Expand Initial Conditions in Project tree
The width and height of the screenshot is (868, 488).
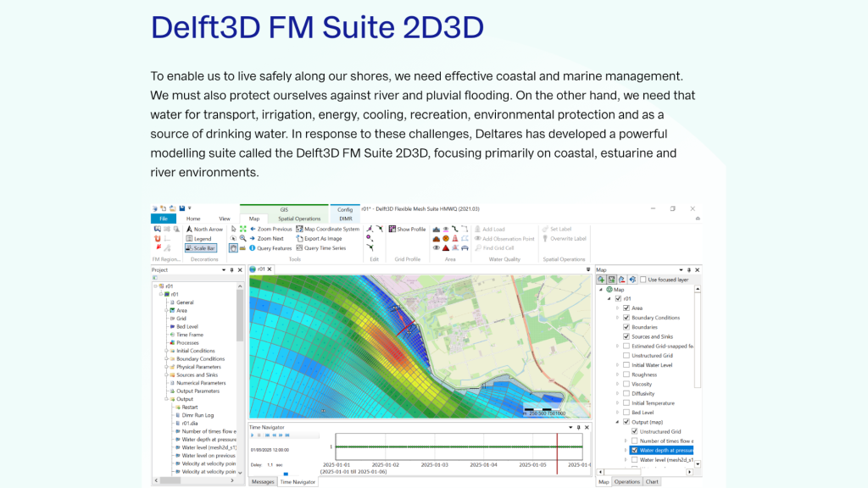point(167,351)
